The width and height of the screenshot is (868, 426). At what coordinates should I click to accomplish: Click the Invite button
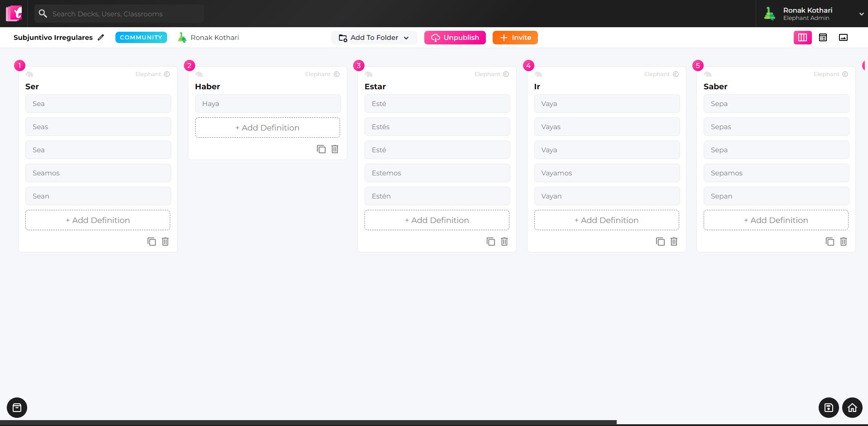[x=515, y=38]
